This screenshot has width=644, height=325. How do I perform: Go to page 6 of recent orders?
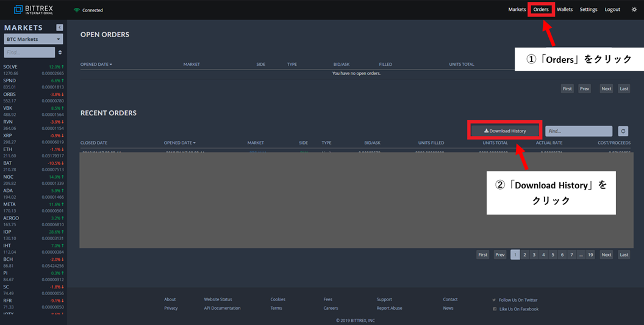562,255
